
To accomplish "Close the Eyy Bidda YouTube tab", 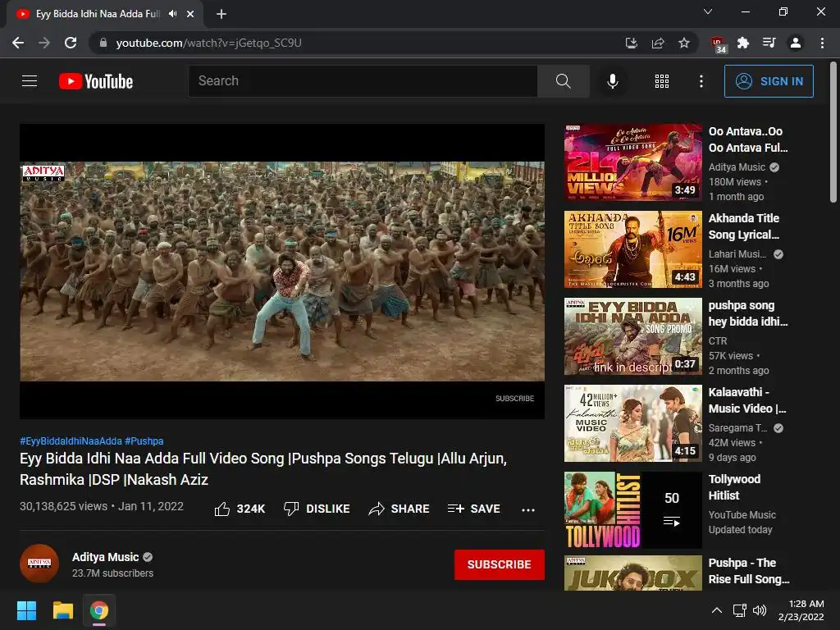I will tap(190, 14).
